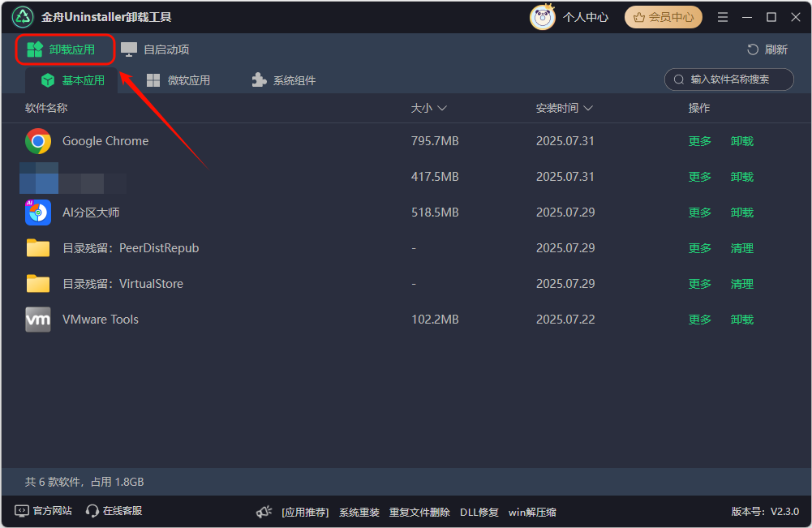Click the PeerDistRepub folder icon
The height and width of the screenshot is (528, 812).
38,248
